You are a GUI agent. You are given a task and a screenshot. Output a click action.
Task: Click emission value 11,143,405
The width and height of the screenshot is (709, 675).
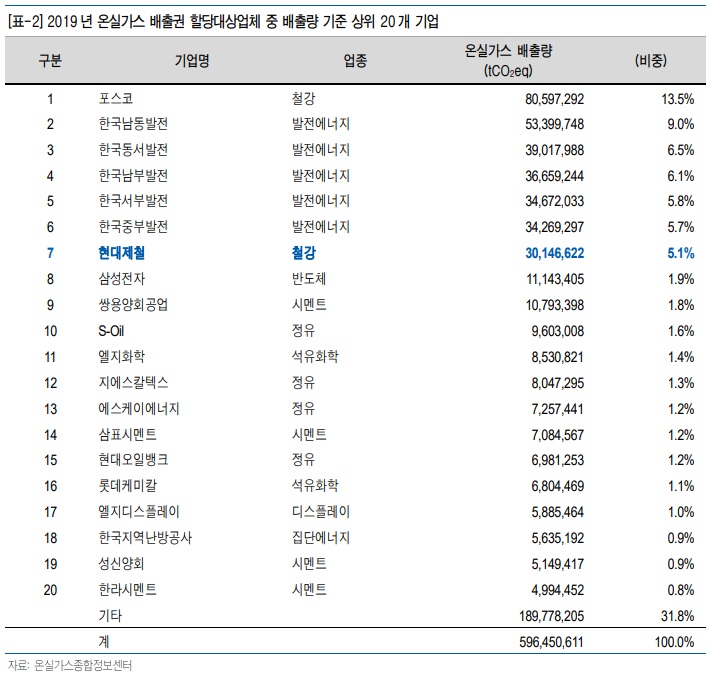tap(555, 279)
